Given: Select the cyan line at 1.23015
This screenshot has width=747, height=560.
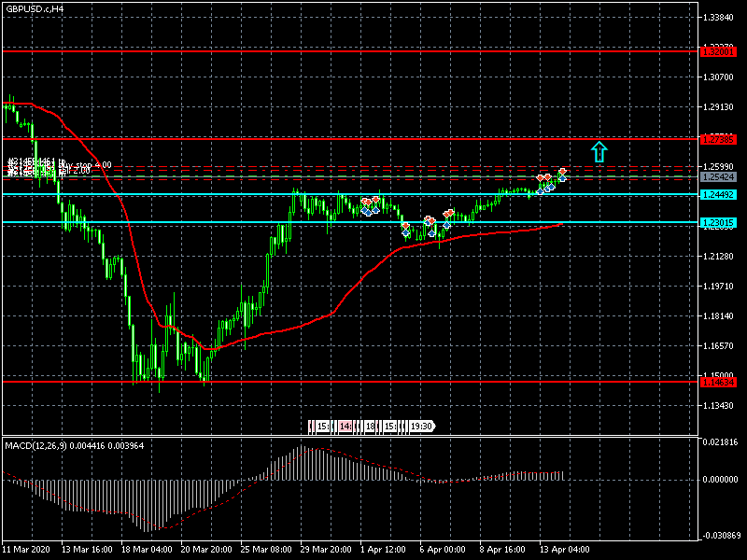Looking at the screenshot, I should (x=187, y=223).
